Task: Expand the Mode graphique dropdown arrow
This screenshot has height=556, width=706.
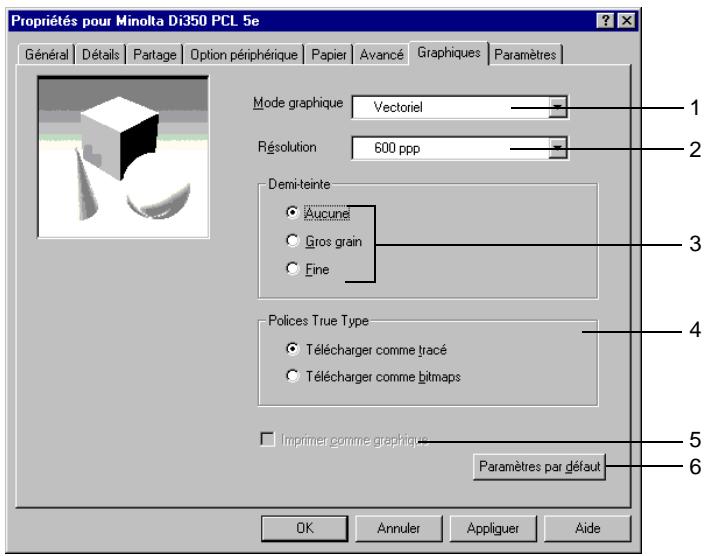Action: point(557,107)
